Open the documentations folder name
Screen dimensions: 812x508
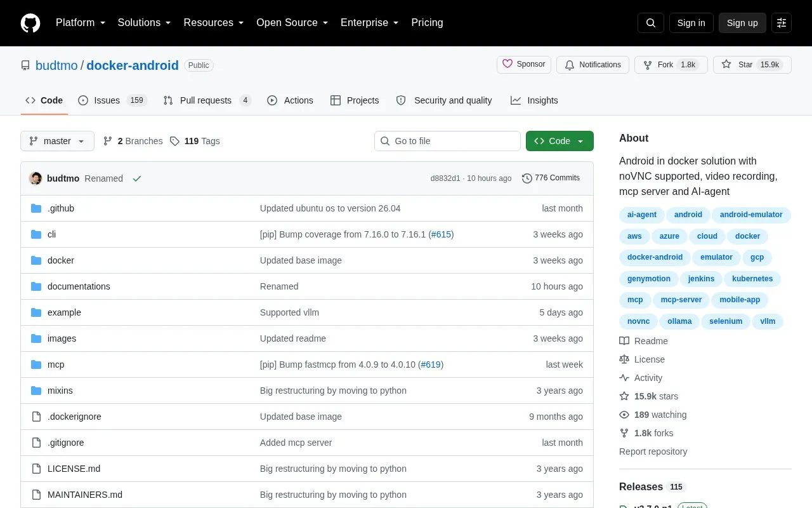(79, 286)
